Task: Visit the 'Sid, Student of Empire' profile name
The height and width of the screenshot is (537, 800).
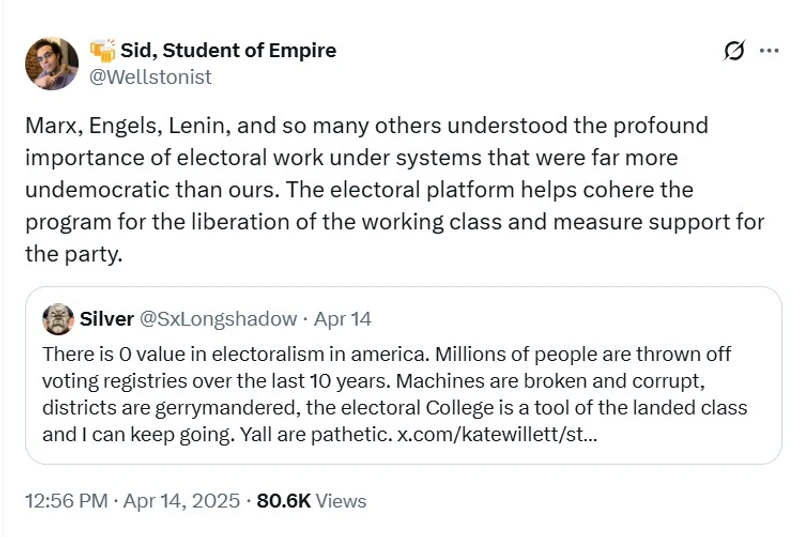Action: [228, 50]
